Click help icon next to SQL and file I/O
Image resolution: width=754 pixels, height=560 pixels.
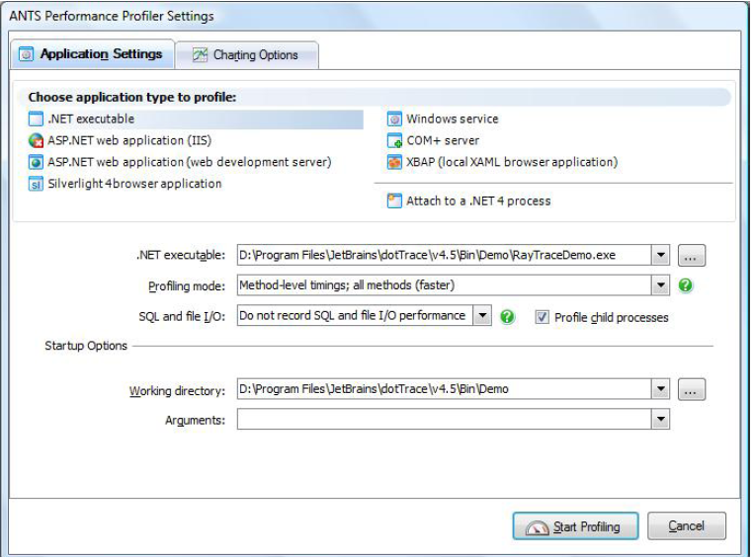point(508,317)
